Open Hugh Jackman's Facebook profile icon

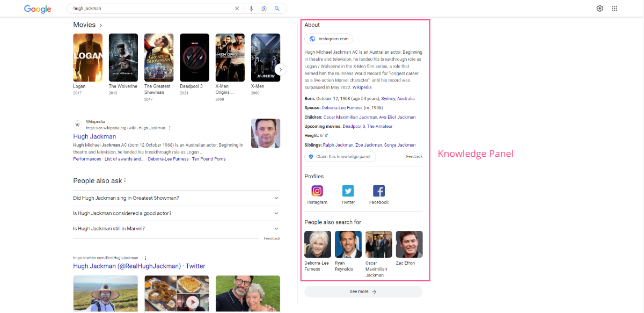[379, 191]
